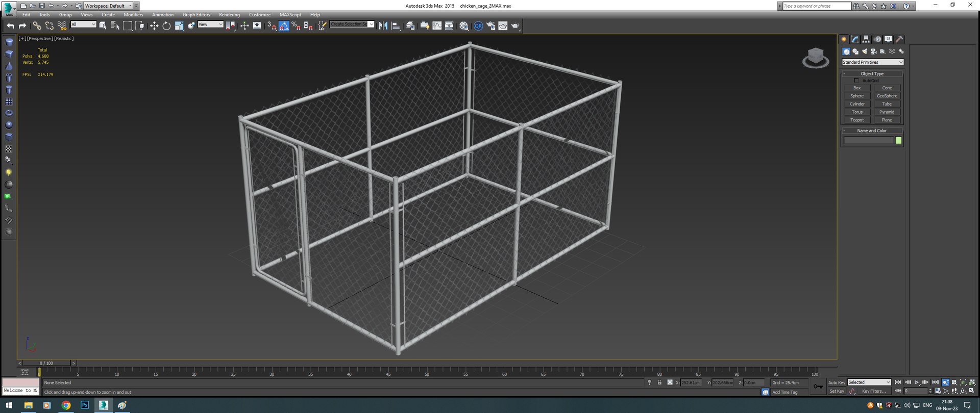Create a Teapot primitive button
Screen dimensions: 980x413
[x=857, y=120]
